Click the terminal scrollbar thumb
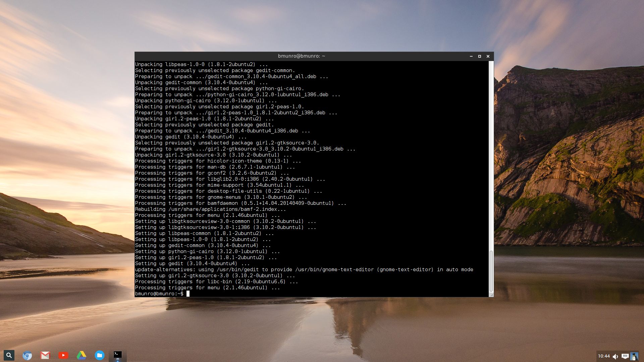Image resolution: width=644 pixels, height=362 pixels. 491,271
